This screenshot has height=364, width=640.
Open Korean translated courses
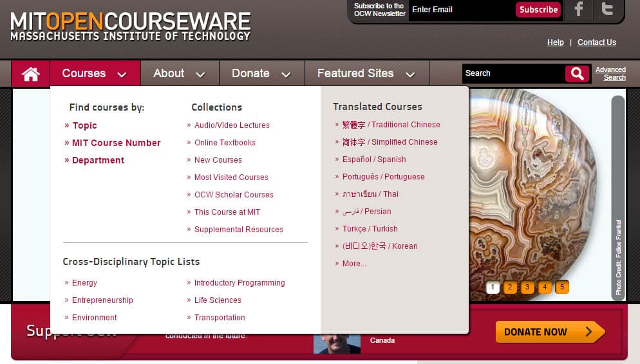[x=380, y=246]
